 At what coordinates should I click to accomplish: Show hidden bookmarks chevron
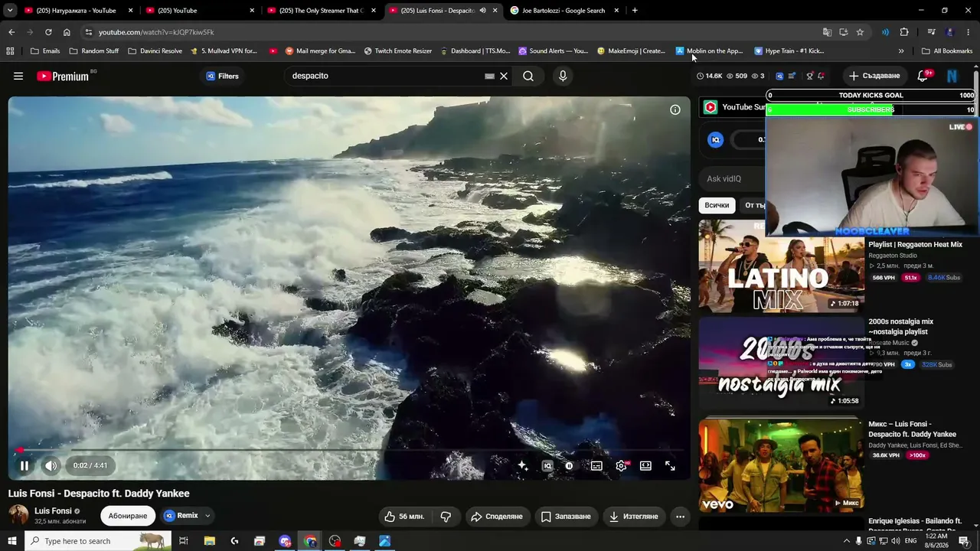[901, 51]
